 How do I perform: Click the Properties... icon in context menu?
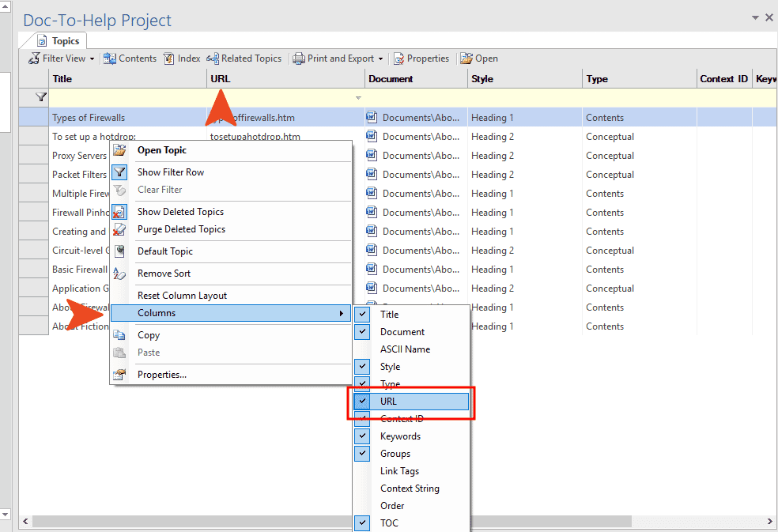(x=119, y=375)
